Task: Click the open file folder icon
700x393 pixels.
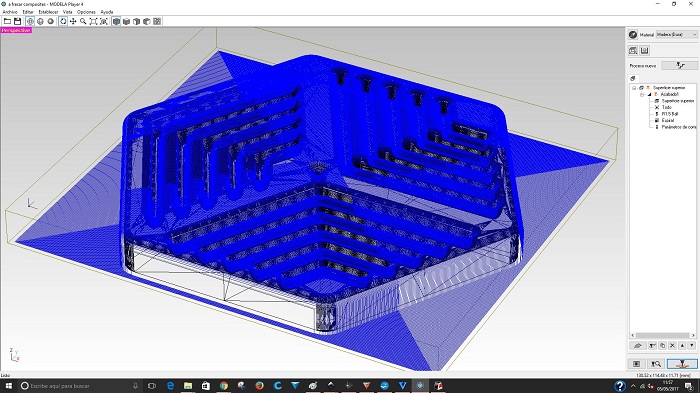Action: click(x=7, y=21)
